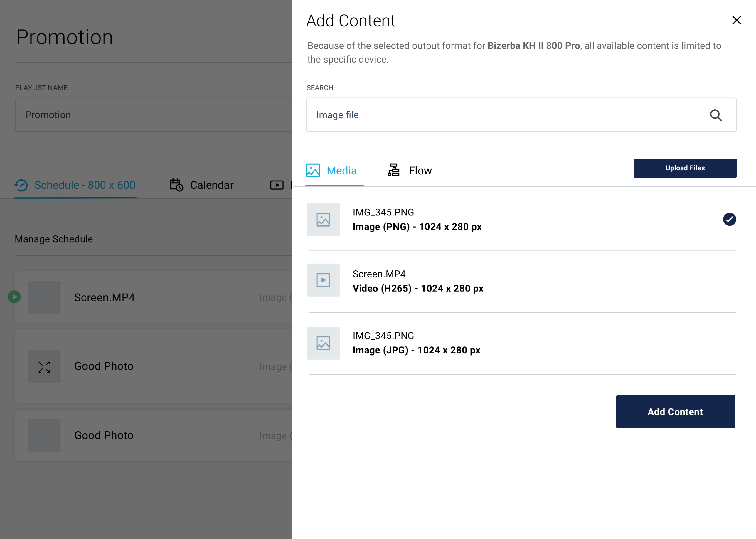
Task: Click the Manage Schedule heading
Action: click(x=54, y=239)
